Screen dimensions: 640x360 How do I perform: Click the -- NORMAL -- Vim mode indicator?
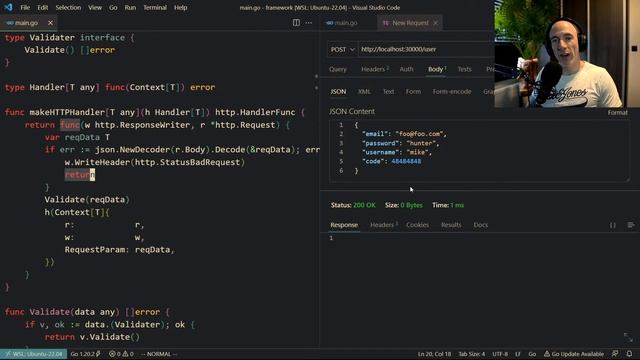[158, 354]
